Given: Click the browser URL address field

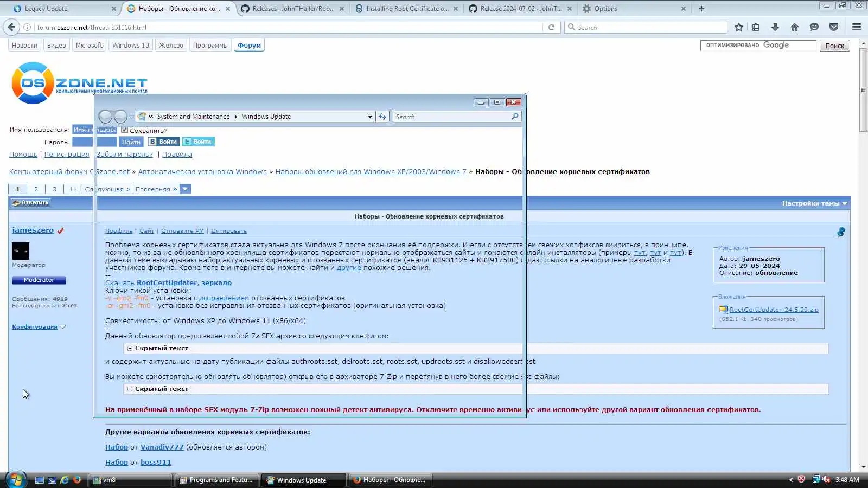Looking at the screenshot, I should click(x=288, y=27).
